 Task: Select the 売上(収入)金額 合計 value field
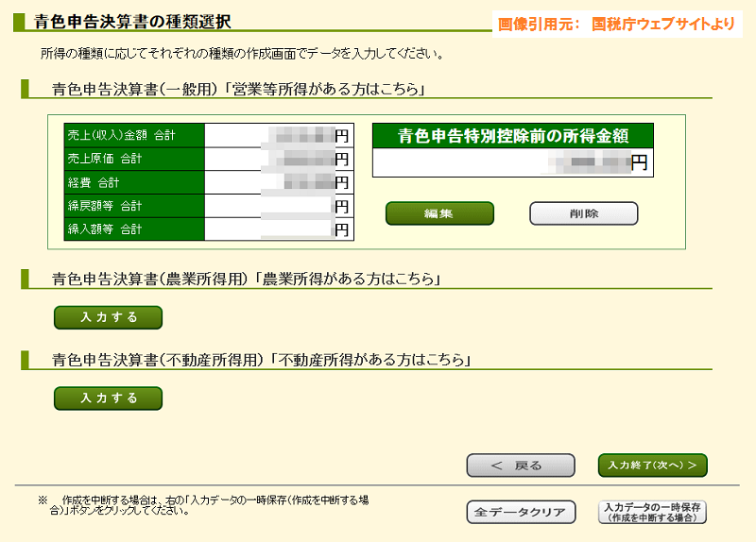click(x=279, y=135)
